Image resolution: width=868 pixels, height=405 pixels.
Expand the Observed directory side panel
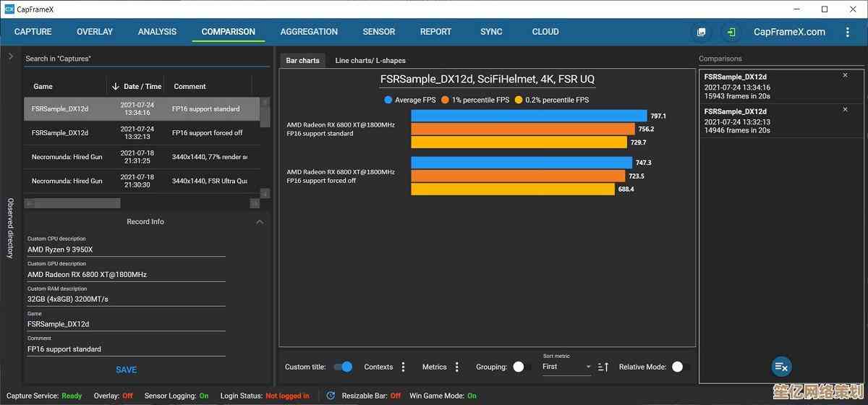[x=11, y=56]
